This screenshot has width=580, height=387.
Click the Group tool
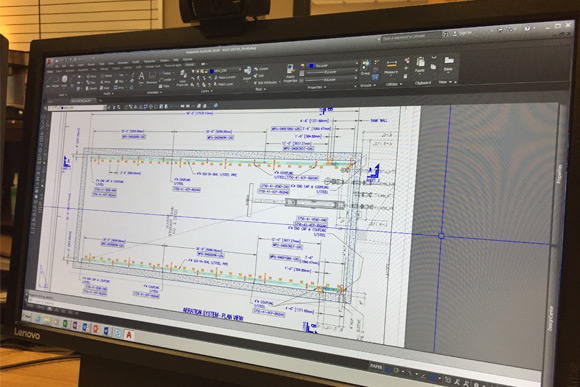click(x=365, y=67)
